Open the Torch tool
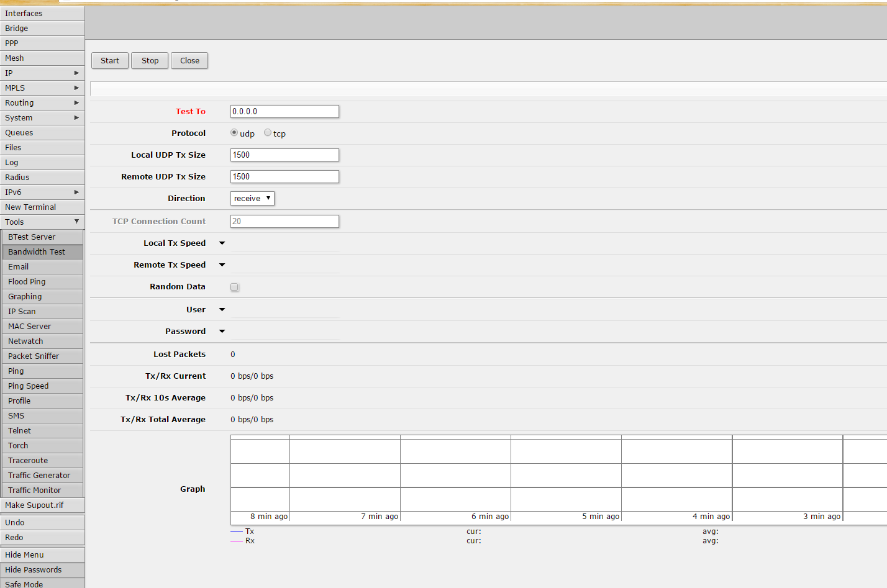Image resolution: width=887 pixels, height=588 pixels. 43,446
